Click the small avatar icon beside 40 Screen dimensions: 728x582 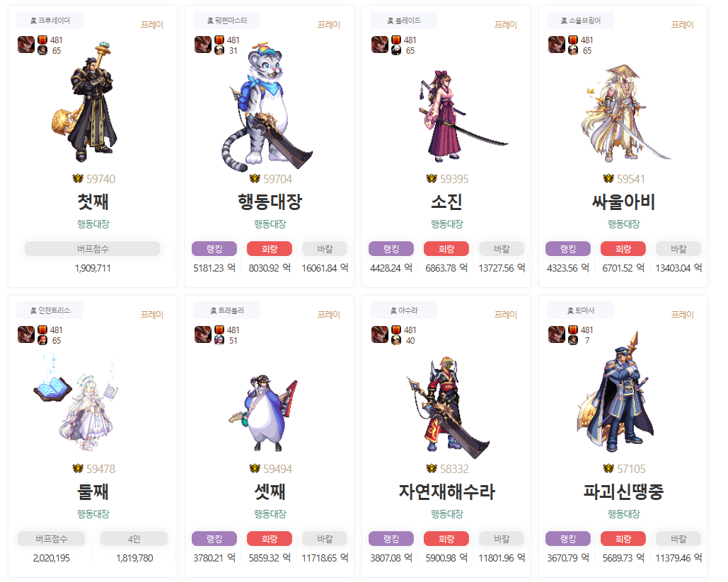[x=396, y=341]
